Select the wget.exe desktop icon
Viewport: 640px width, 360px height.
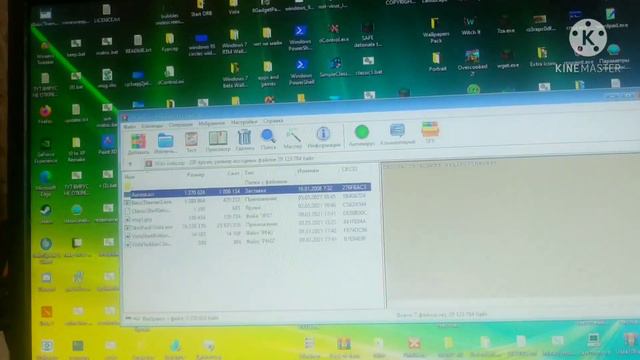[x=507, y=59]
